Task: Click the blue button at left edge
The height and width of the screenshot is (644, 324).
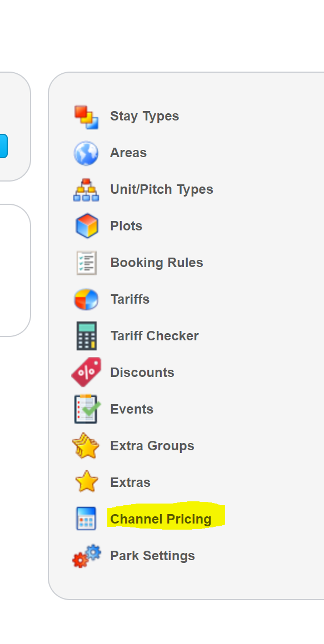Action: [x=3, y=146]
